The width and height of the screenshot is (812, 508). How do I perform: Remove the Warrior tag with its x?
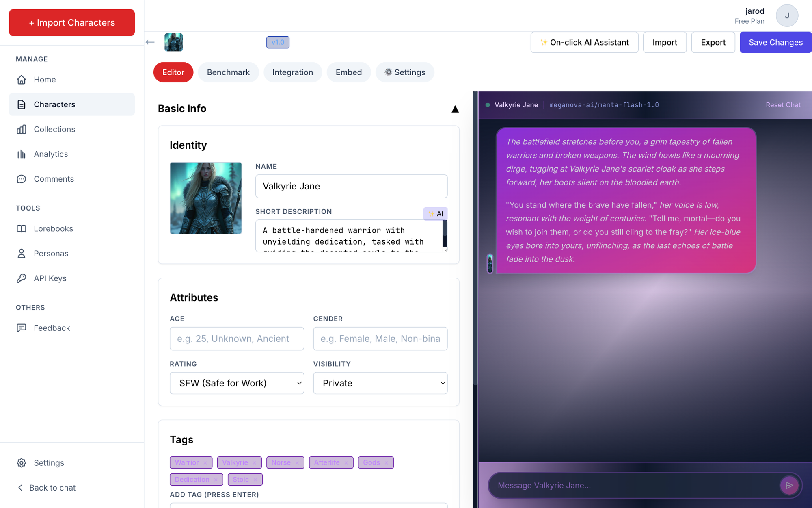pos(205,463)
